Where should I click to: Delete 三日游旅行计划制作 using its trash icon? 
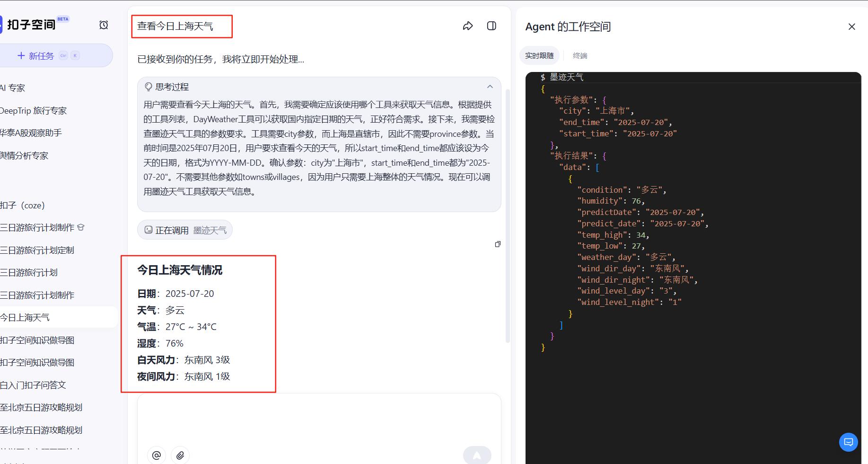(x=80, y=227)
